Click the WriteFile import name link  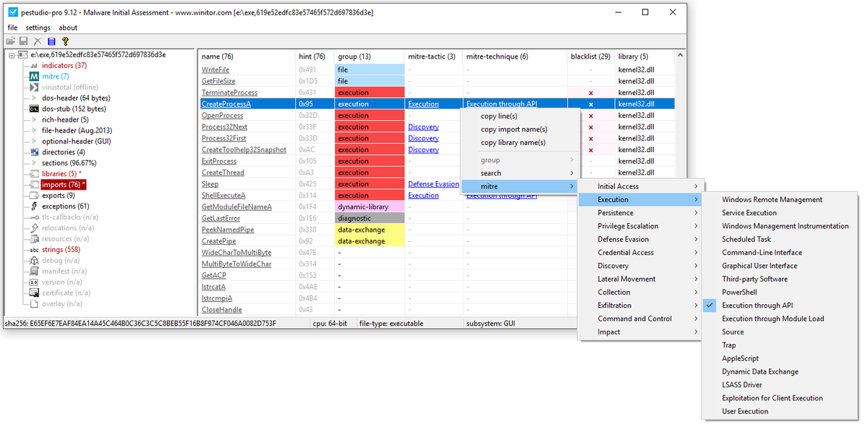tap(216, 70)
